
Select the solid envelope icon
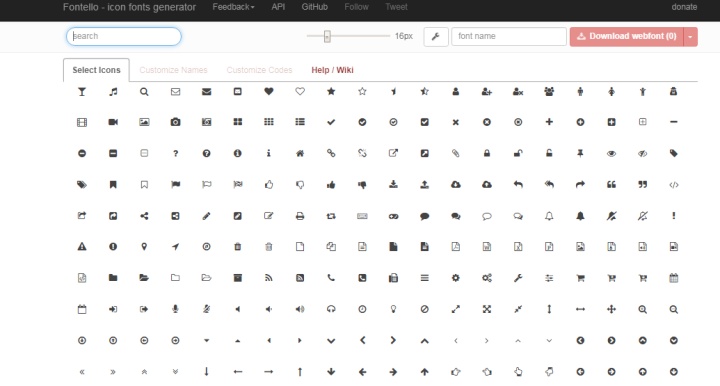(206, 92)
